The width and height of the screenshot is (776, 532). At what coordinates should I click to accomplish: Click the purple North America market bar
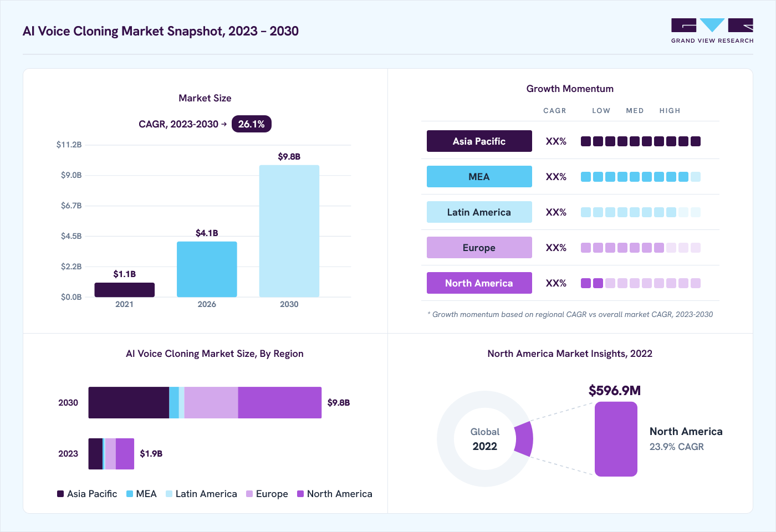pyautogui.click(x=616, y=439)
